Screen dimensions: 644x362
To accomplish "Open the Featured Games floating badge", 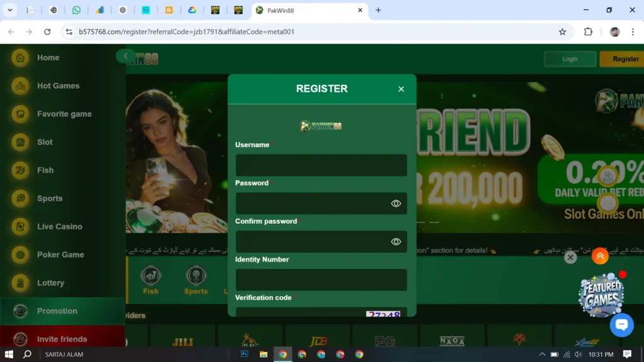I will click(x=601, y=294).
